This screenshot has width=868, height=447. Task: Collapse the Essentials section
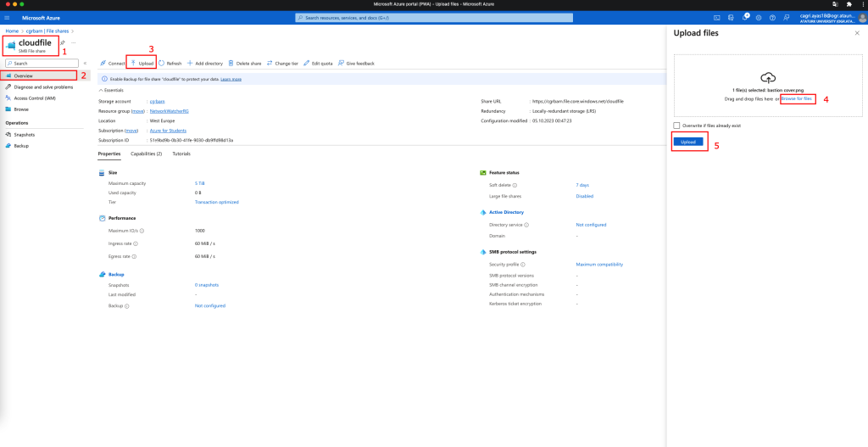[102, 89]
